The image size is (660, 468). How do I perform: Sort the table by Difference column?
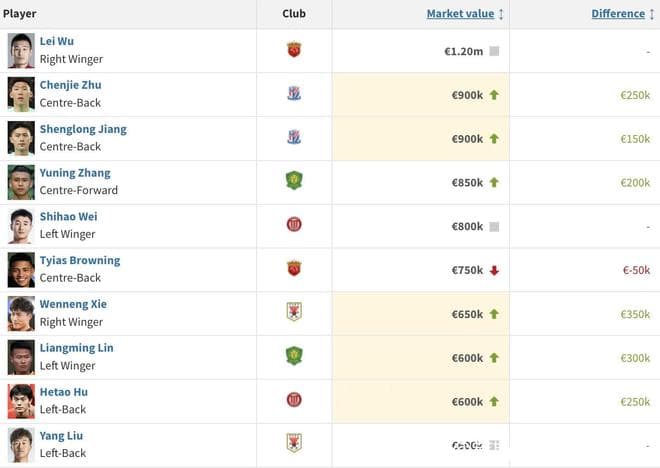tap(618, 13)
